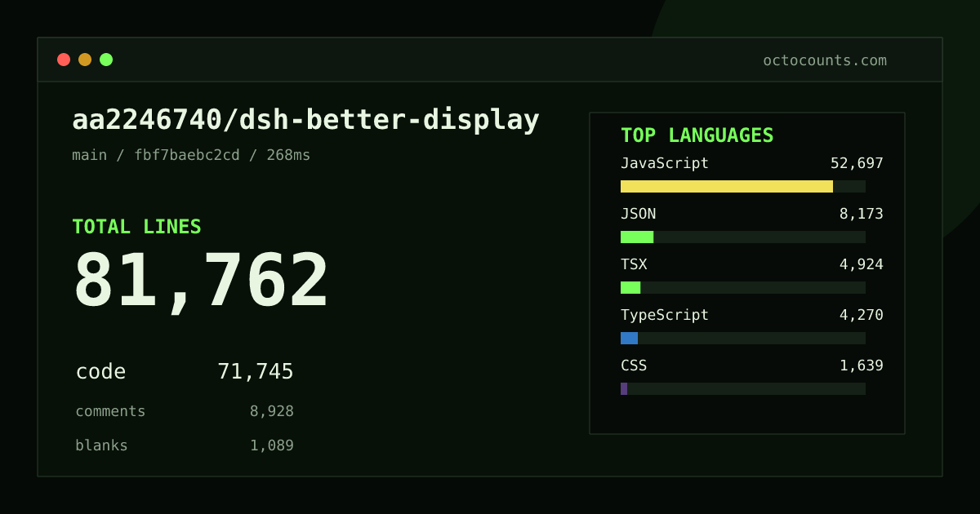
Task: Click the TOTAL LINES heading
Action: point(136,227)
